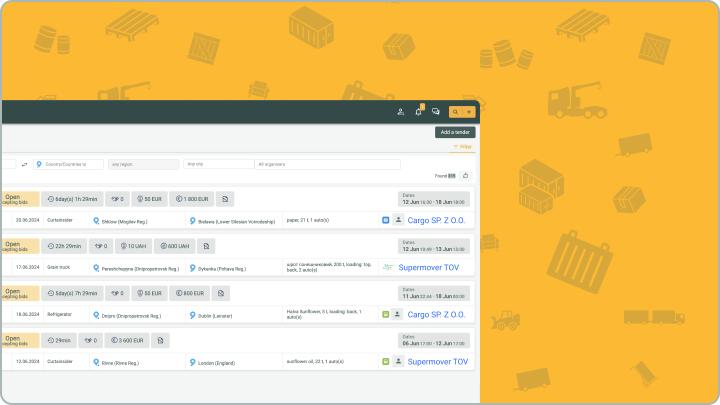The width and height of the screenshot is (720, 405).
Task: Open document icon on the 600 UAH tender
Action: (206, 245)
